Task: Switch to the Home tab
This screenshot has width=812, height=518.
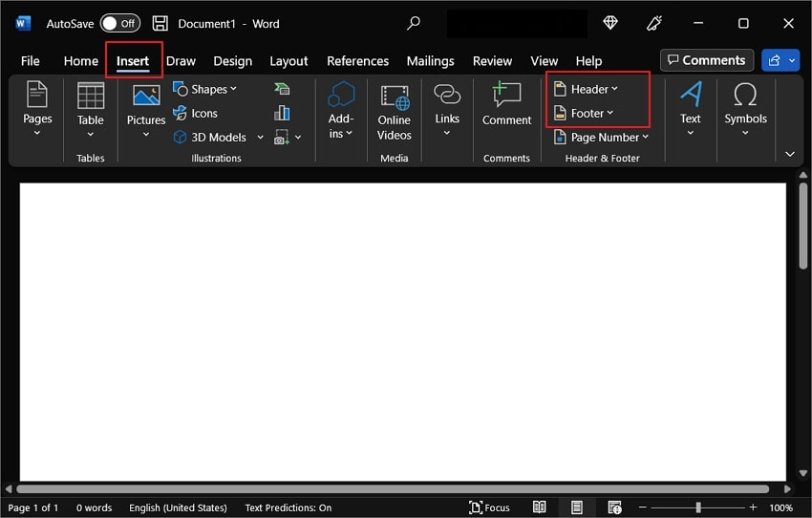Action: pos(81,61)
